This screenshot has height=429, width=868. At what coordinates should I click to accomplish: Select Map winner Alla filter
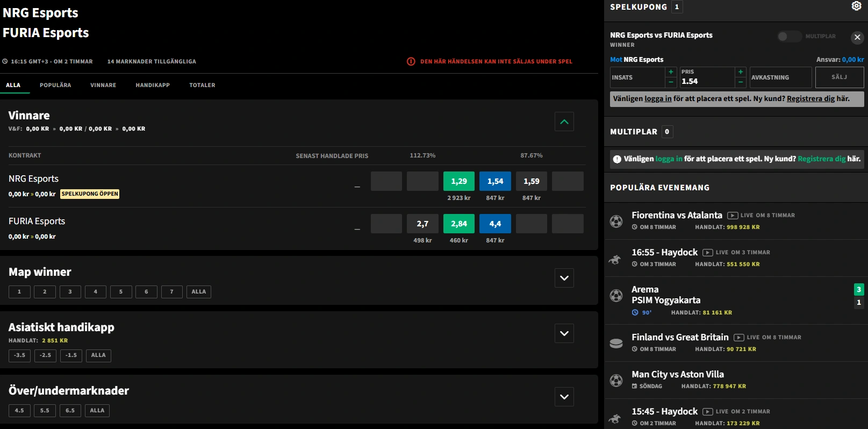pyautogui.click(x=199, y=292)
